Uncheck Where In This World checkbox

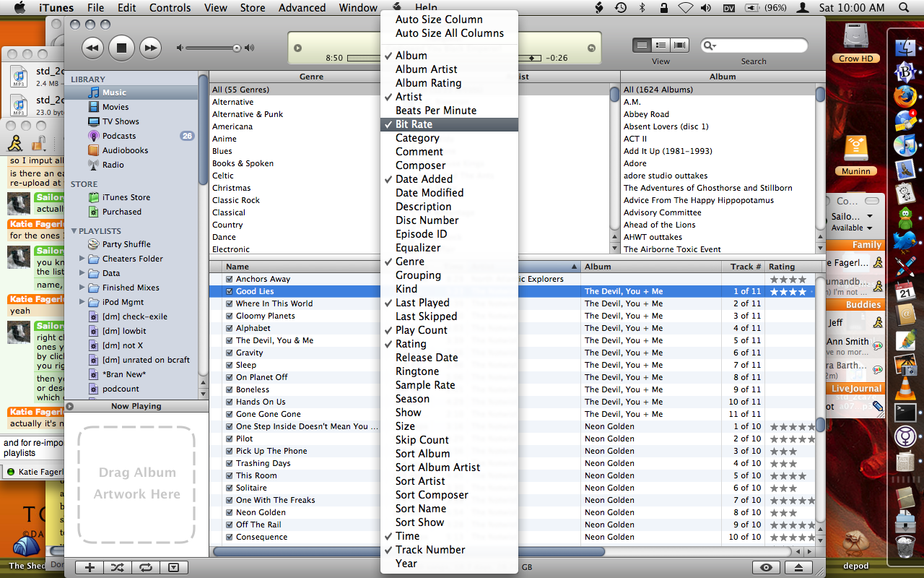pos(230,303)
